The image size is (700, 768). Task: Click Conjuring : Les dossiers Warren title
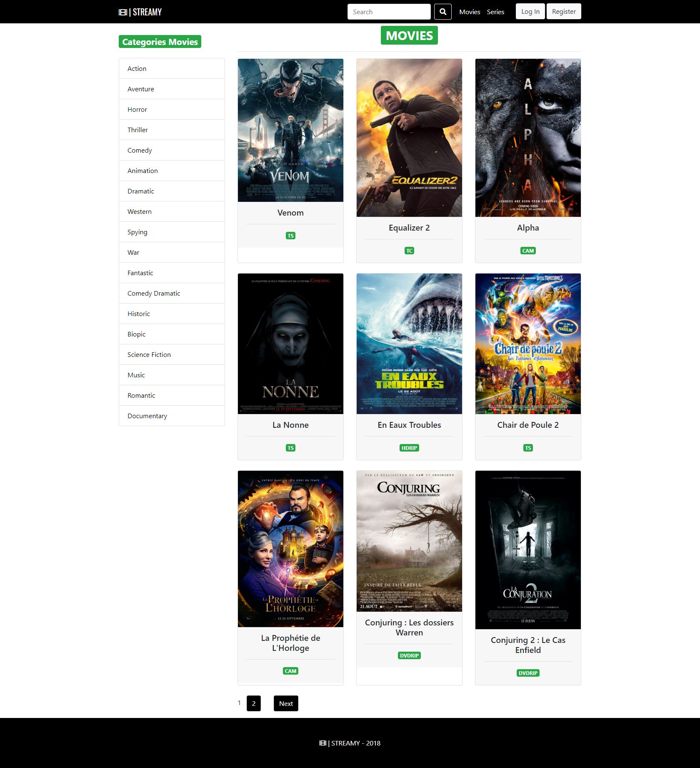[409, 627]
